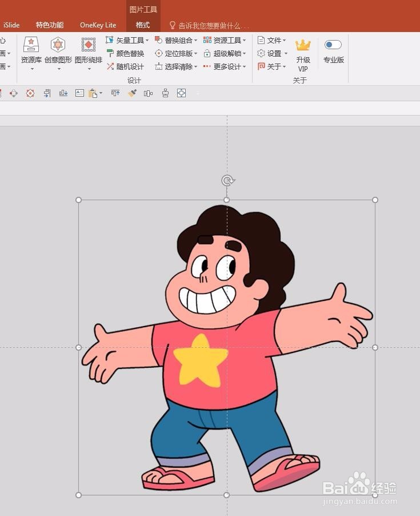Click align bottom icon in quick toolbar
The width and height of the screenshot is (420, 516).
tap(63, 93)
